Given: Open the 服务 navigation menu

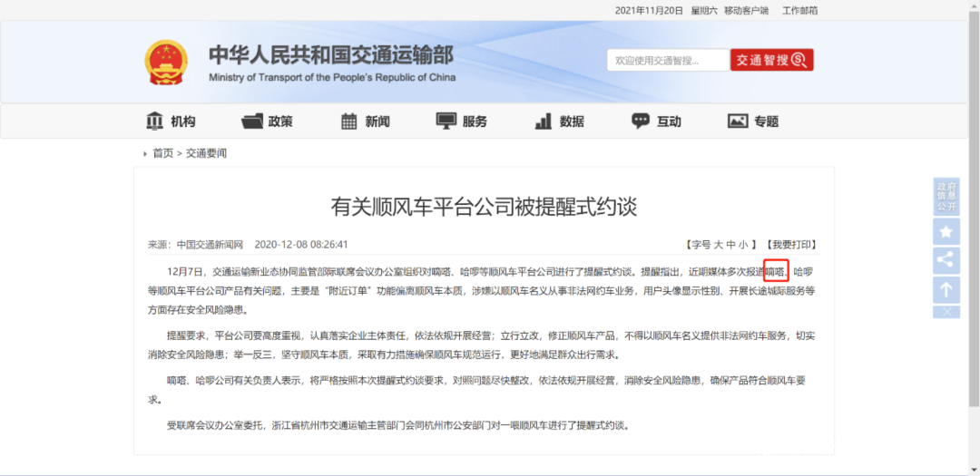Looking at the screenshot, I should coord(461,121).
